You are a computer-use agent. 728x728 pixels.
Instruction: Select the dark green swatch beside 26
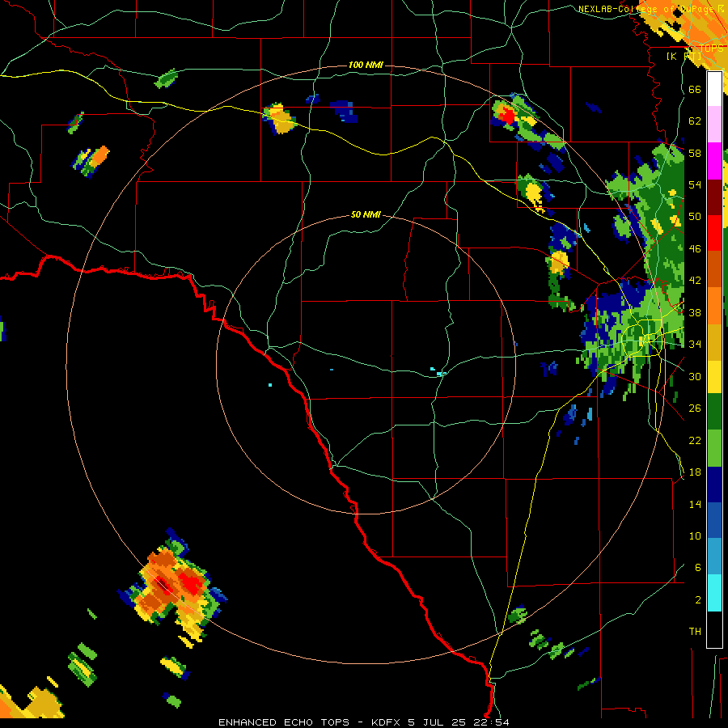click(714, 412)
